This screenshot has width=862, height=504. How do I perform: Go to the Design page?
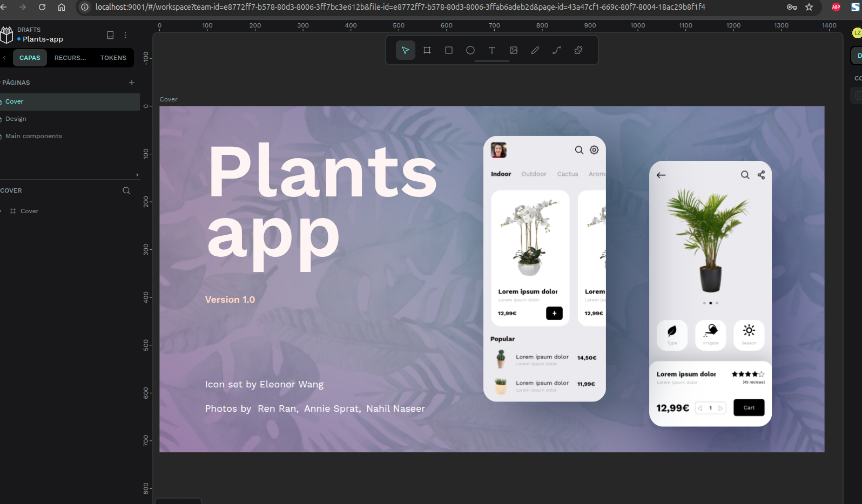(16, 119)
